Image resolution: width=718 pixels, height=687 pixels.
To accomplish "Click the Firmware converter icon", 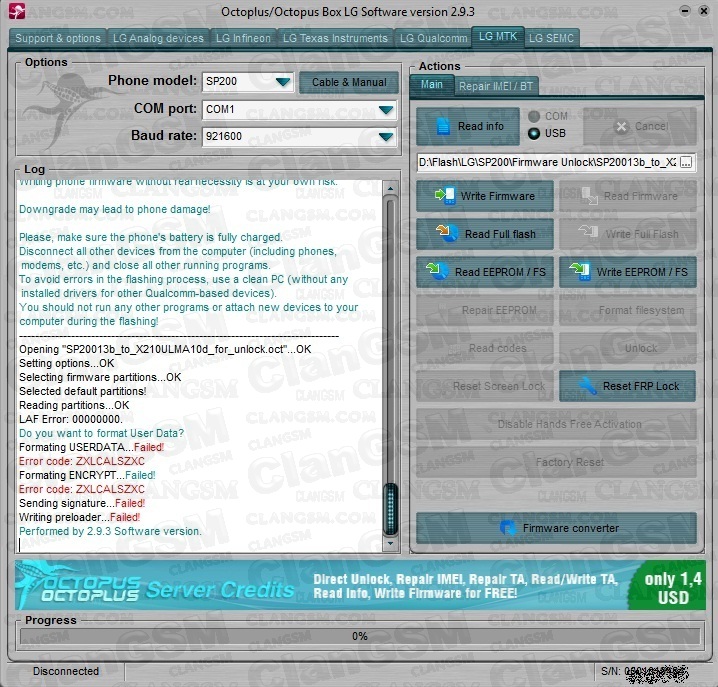I will [507, 528].
